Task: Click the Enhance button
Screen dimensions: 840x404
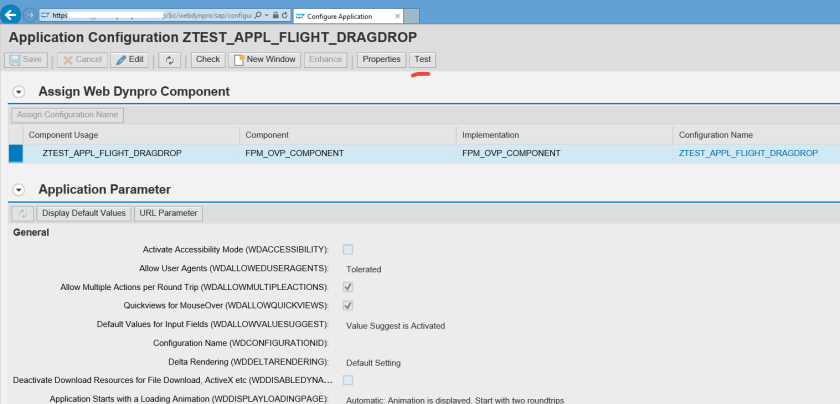Action: [326, 59]
